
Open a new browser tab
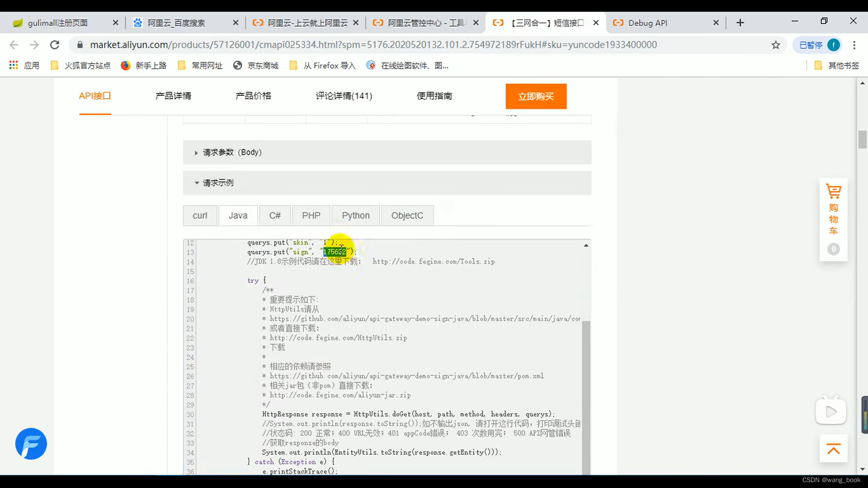[740, 23]
